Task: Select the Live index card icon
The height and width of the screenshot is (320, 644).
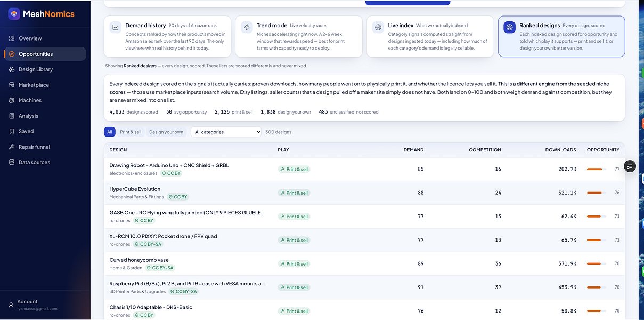Action: coord(378,27)
